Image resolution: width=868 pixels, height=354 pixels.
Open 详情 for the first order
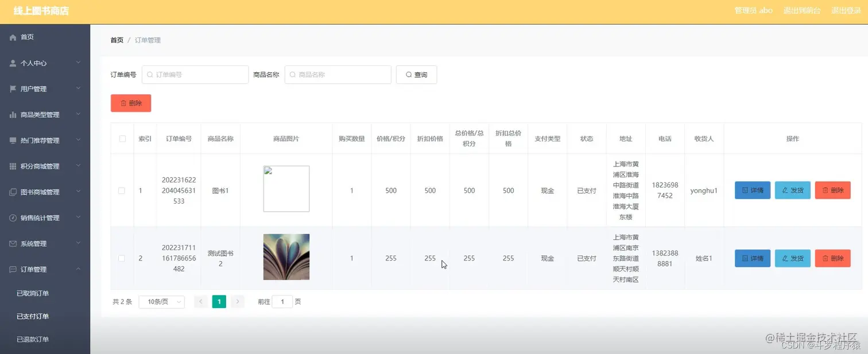point(752,190)
